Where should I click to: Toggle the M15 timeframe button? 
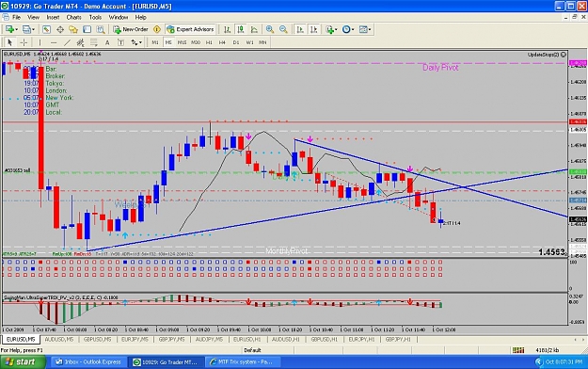[x=182, y=42]
